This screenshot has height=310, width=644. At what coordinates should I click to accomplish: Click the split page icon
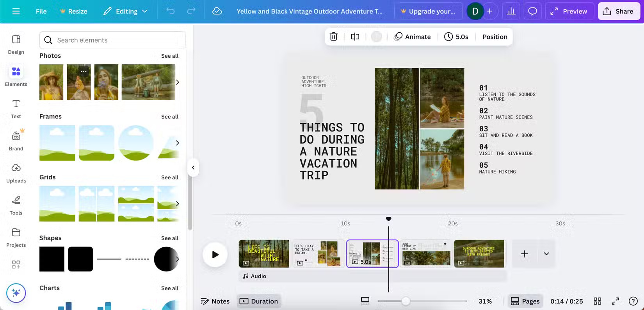coord(355,37)
